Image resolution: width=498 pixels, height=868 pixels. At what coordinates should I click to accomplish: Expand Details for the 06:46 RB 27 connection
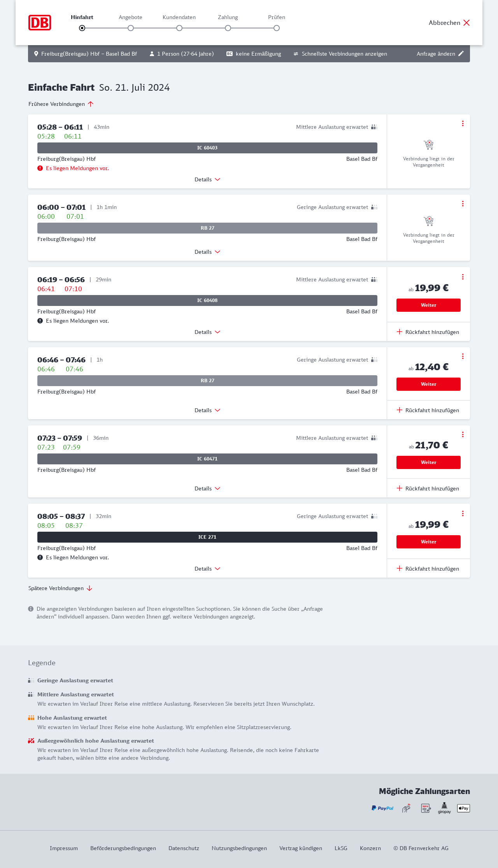[207, 410]
